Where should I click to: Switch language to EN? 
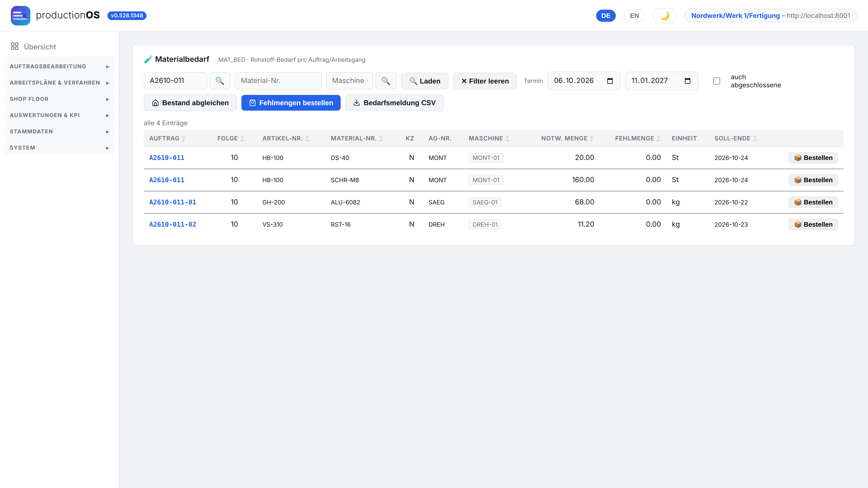(x=634, y=16)
